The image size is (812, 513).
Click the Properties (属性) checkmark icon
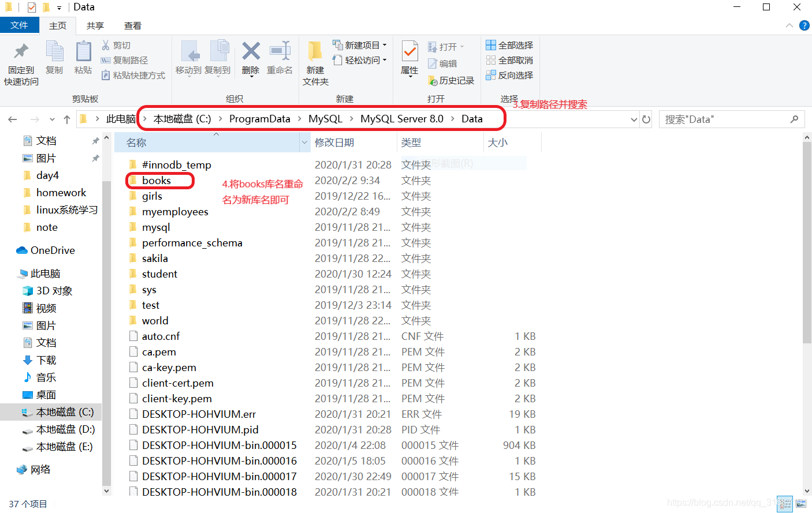(x=410, y=51)
